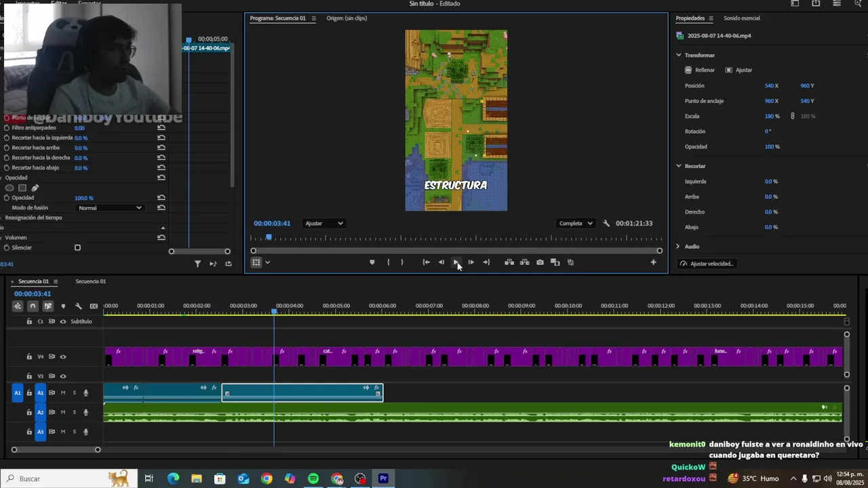
Task: Add a marker in the timeline toolbar
Action: [63, 306]
